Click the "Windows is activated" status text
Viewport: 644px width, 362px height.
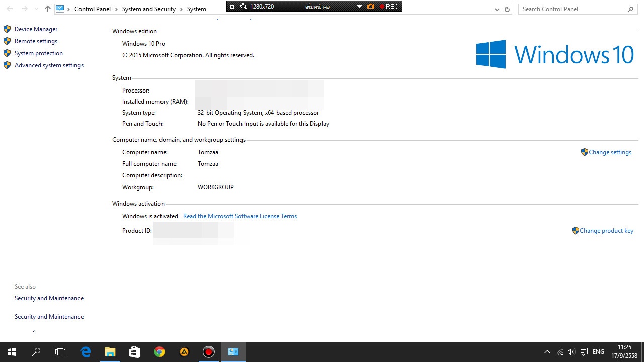[x=150, y=216]
